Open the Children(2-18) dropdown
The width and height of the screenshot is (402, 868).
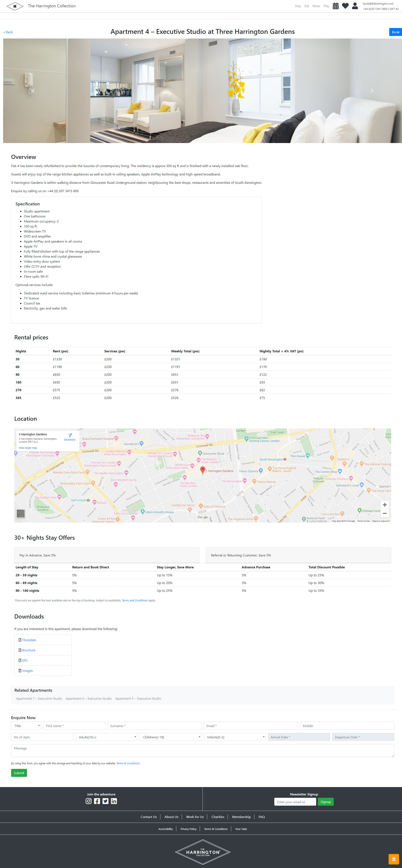click(x=170, y=737)
